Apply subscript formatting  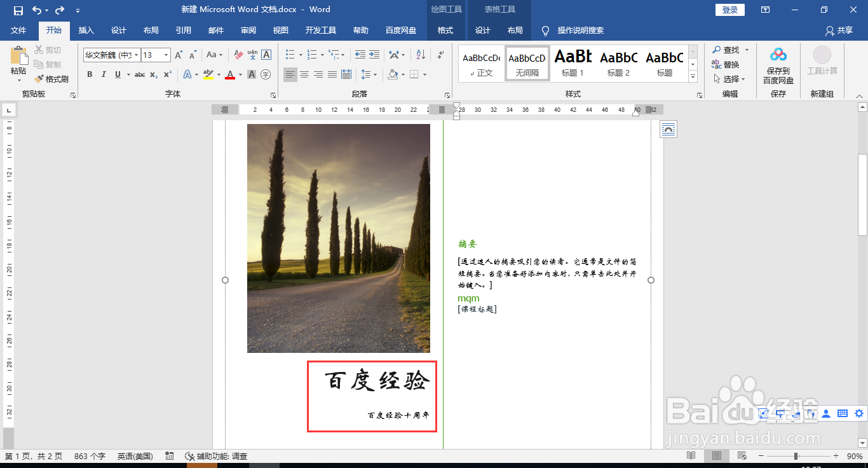pos(154,74)
